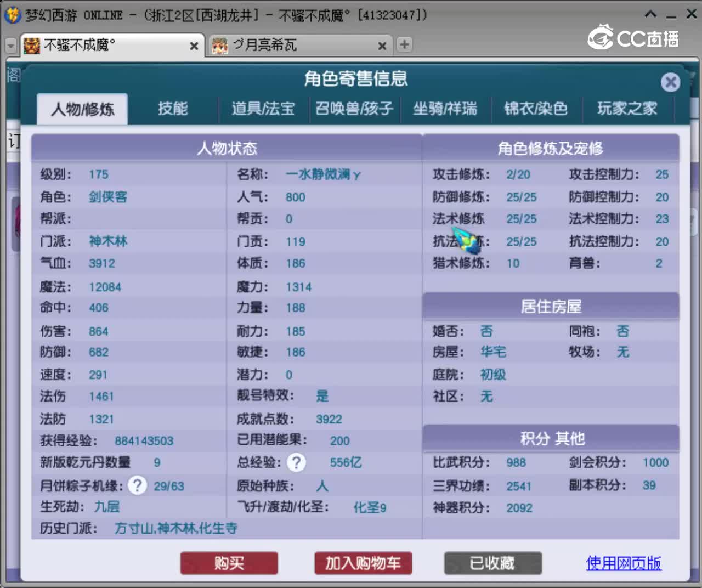This screenshot has width=702, height=588.
Task: Click the 已收藏 button
Action: click(492, 563)
